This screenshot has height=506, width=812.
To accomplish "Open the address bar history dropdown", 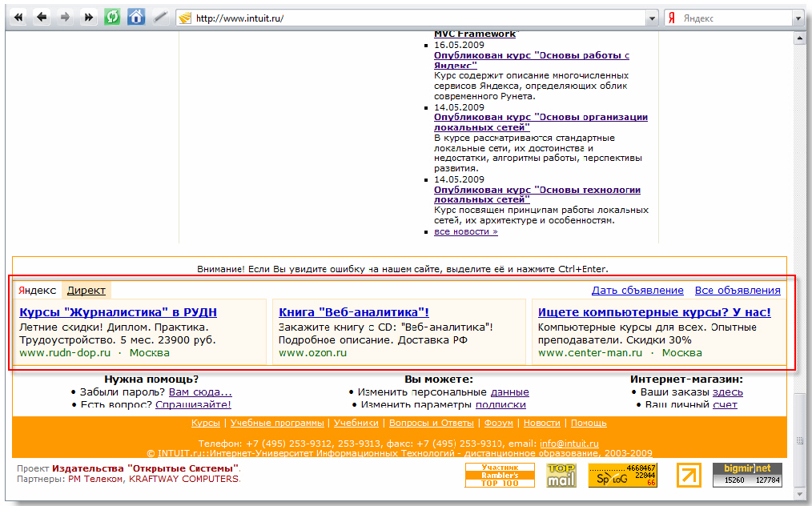I will 652,18.
